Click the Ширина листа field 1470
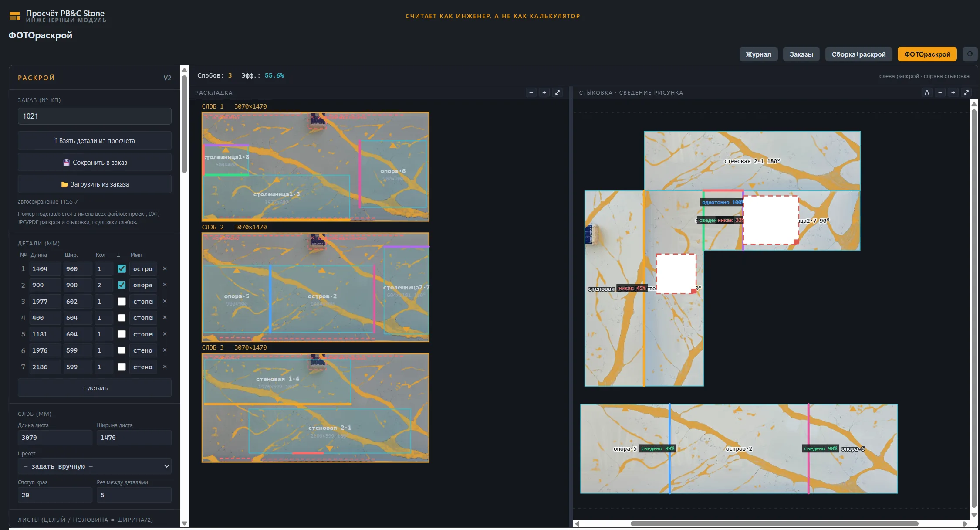The image size is (980, 530). [x=134, y=437]
